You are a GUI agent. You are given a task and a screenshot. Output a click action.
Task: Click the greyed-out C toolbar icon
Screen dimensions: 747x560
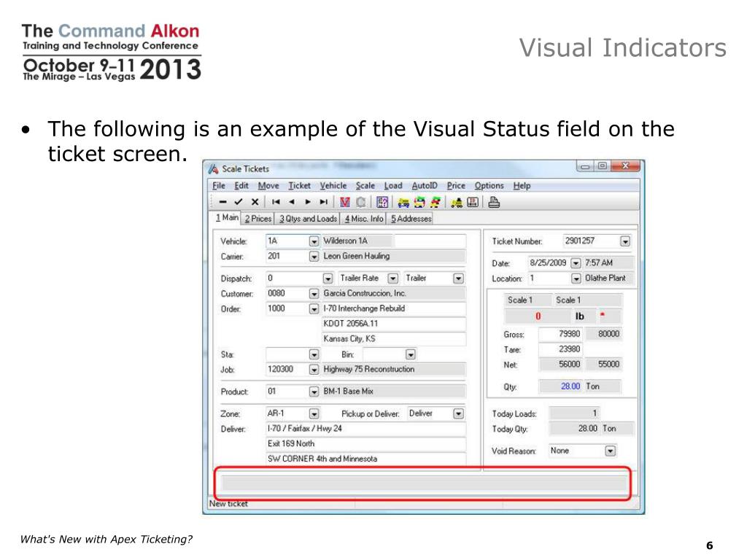point(361,203)
